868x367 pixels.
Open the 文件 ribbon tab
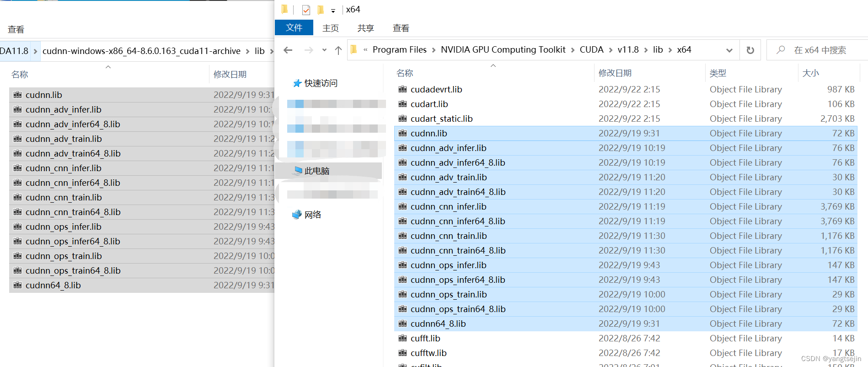[x=294, y=27]
